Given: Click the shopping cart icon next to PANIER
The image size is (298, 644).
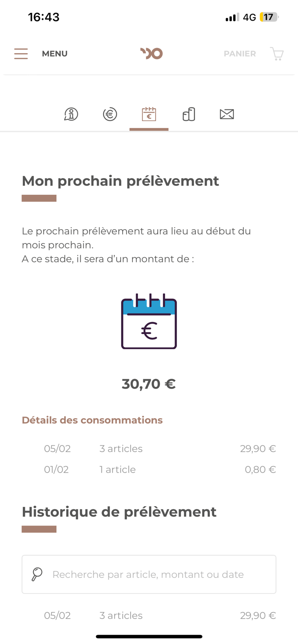Looking at the screenshot, I should [x=277, y=54].
